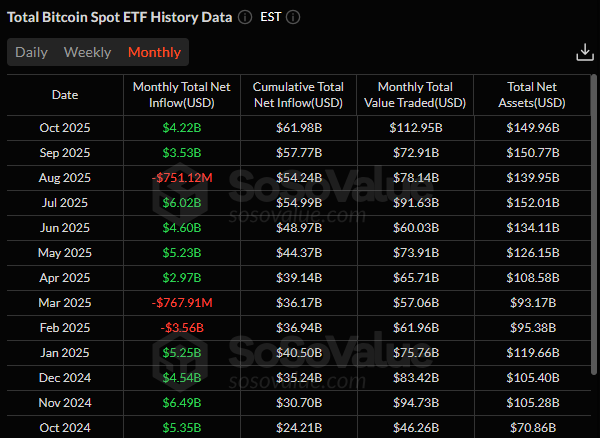This screenshot has height=438, width=600.
Task: Select the Monthly tab
Action: pyautogui.click(x=154, y=52)
